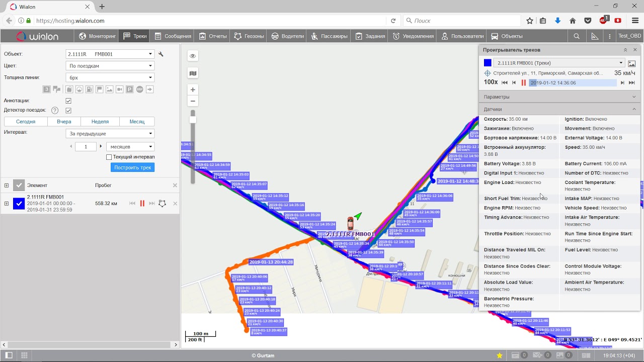The height and width of the screenshot is (362, 644).
Task: Enable the Текущий интервал checkbox
Action: click(109, 157)
